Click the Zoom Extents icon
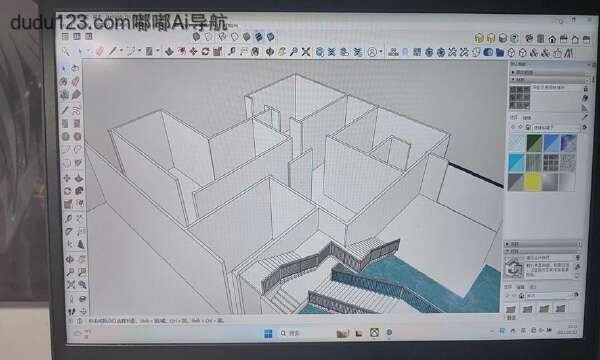 pyautogui.click(x=305, y=52)
